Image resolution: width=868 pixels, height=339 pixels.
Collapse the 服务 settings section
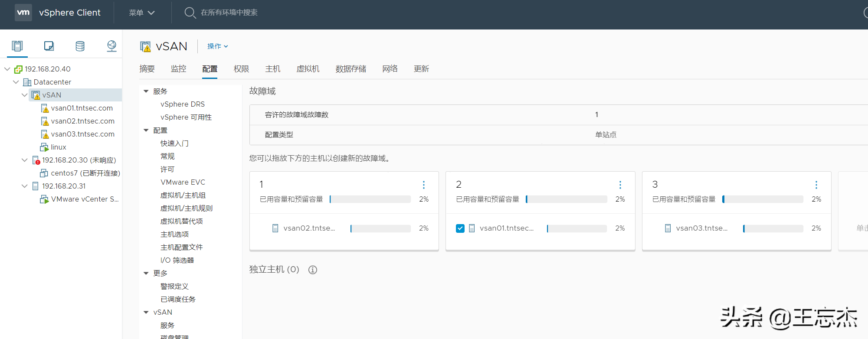coord(146,91)
